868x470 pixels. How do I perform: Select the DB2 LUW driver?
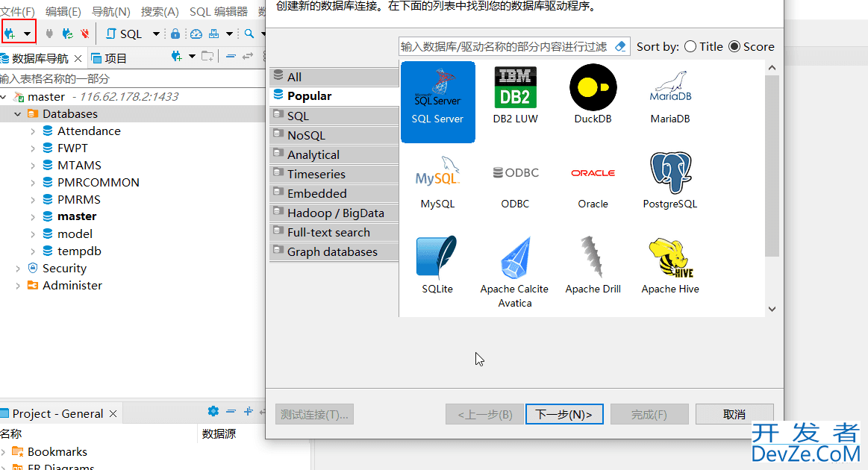pyautogui.click(x=515, y=95)
